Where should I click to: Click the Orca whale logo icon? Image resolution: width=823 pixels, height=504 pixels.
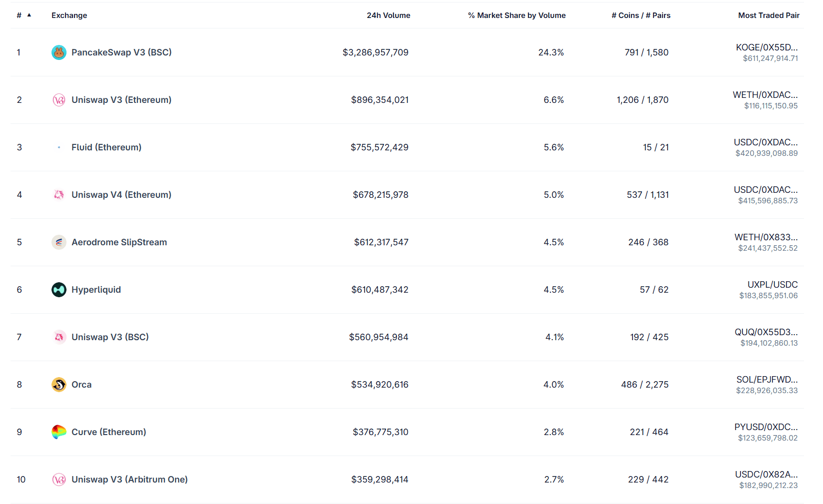coord(59,385)
